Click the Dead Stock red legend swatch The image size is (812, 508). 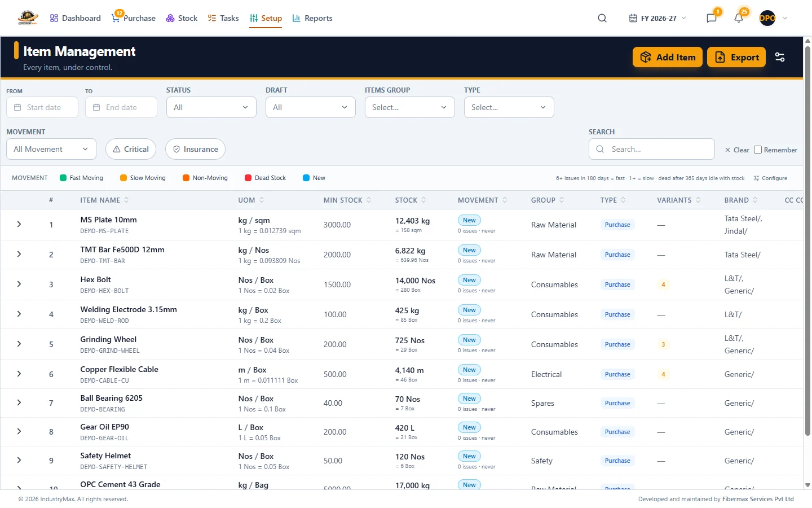[x=248, y=178]
